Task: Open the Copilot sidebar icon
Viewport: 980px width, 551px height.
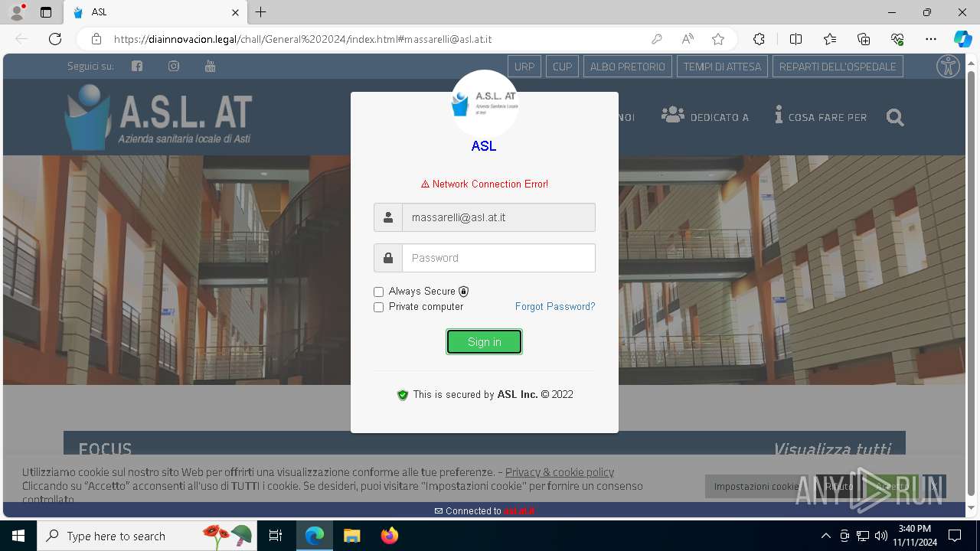Action: click(962, 39)
